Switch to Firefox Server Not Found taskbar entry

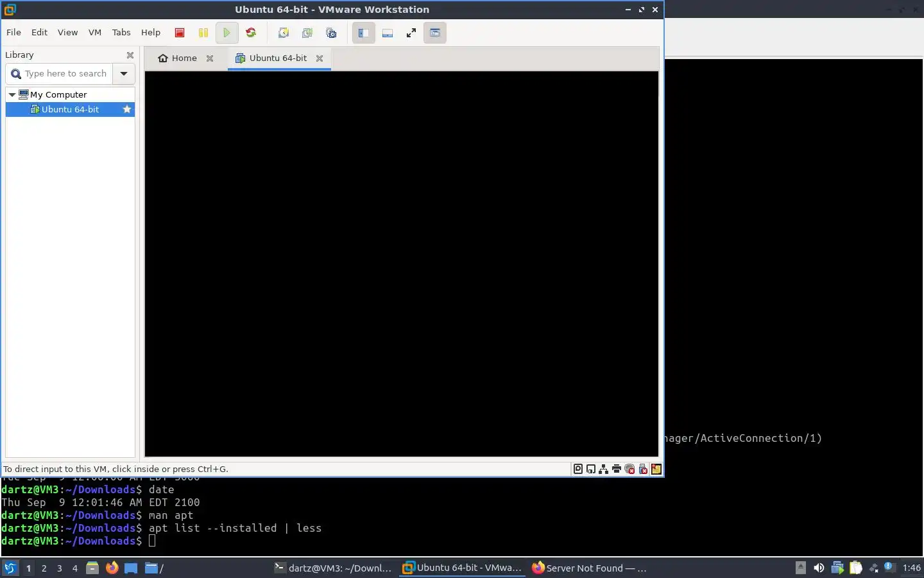[x=590, y=568]
